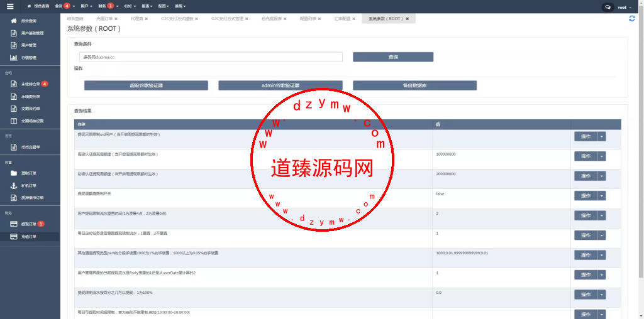Open 币币交易单 in the sidebar
Image resolution: width=644 pixels, height=319 pixels.
(30, 147)
